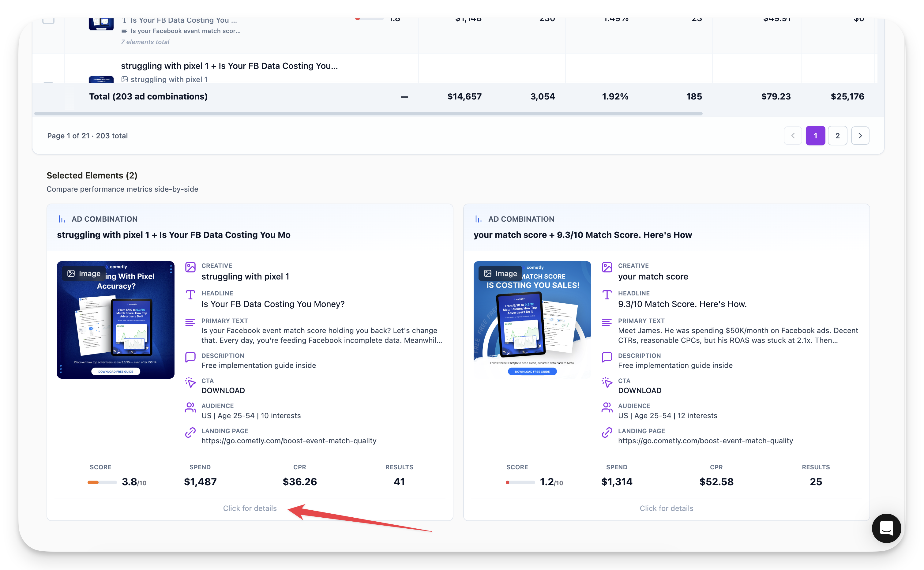Click the Headline text icon in left card
Viewport: 924px width, 570px height.
tap(190, 294)
